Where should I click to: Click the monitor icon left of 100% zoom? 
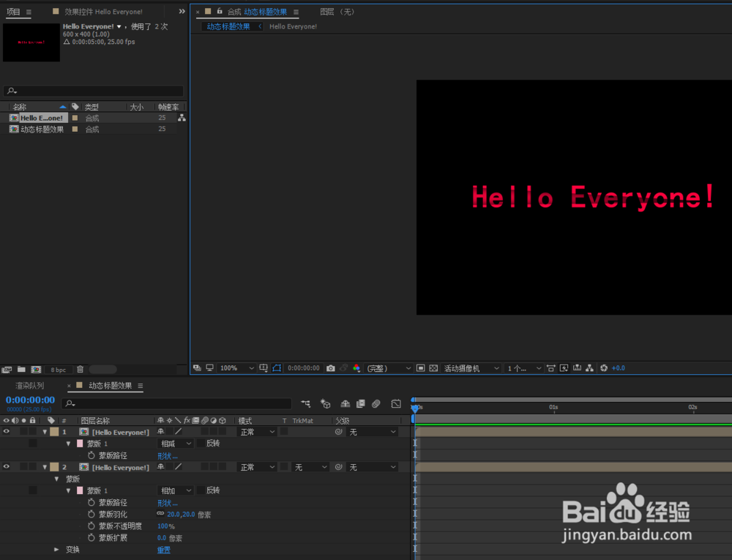[x=209, y=367]
